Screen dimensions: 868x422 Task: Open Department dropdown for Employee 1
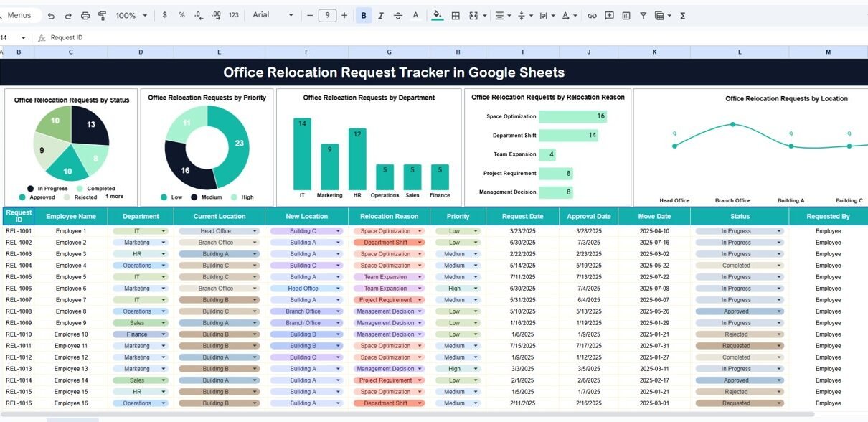[x=164, y=231]
